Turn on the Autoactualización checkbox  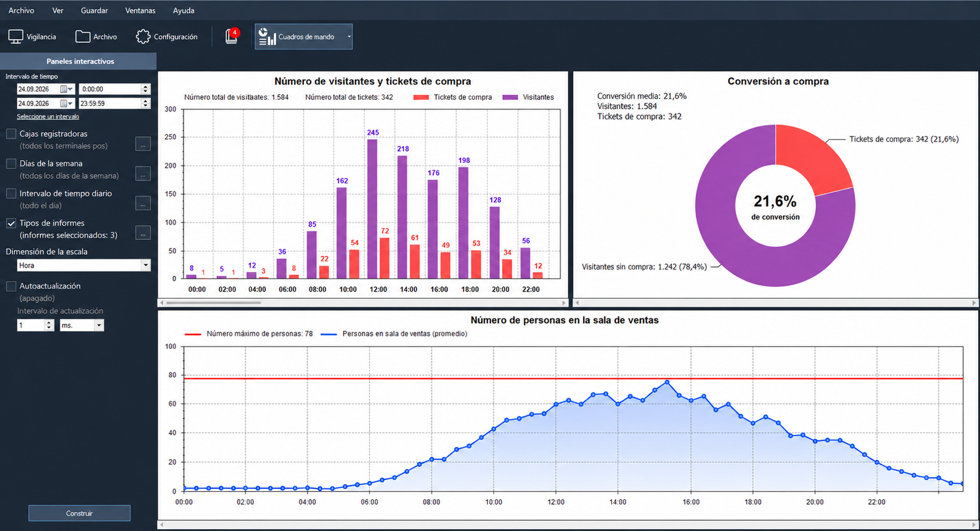coord(11,286)
